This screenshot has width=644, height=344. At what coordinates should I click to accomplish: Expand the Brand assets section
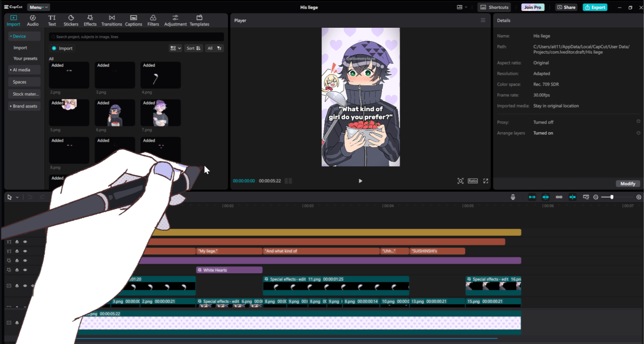click(x=24, y=106)
